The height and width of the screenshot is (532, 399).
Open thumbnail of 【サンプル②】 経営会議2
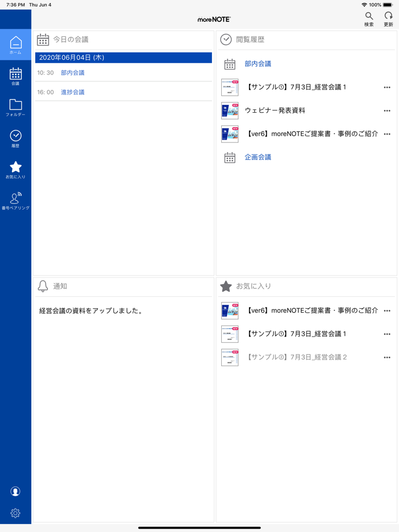point(230,357)
